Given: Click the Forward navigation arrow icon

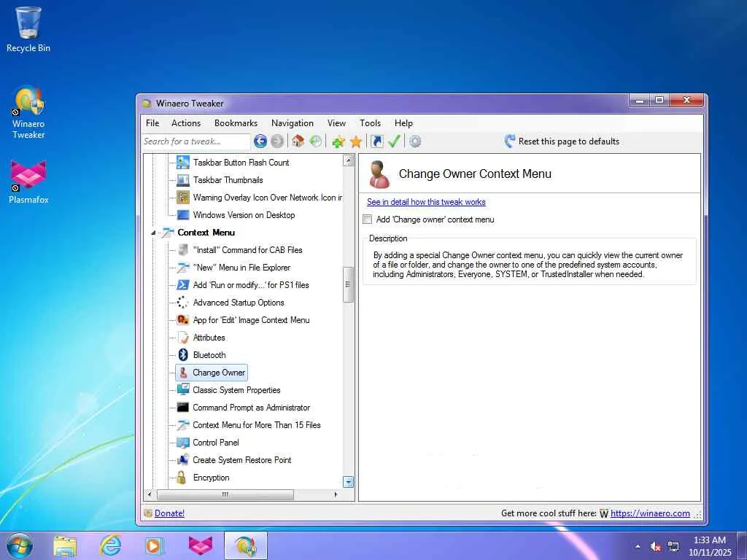Looking at the screenshot, I should point(276,141).
